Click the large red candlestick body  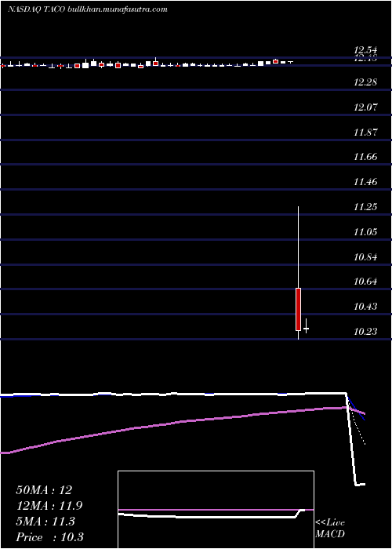298,309
